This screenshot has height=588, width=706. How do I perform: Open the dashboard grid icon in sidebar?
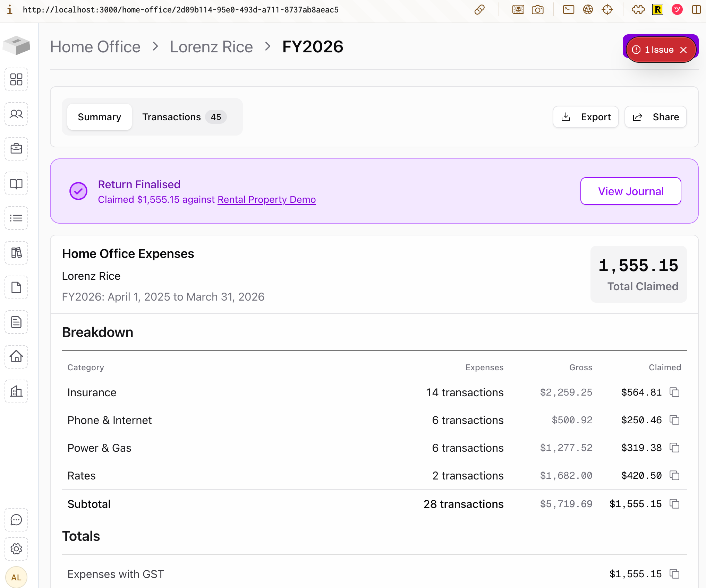pyautogui.click(x=16, y=79)
